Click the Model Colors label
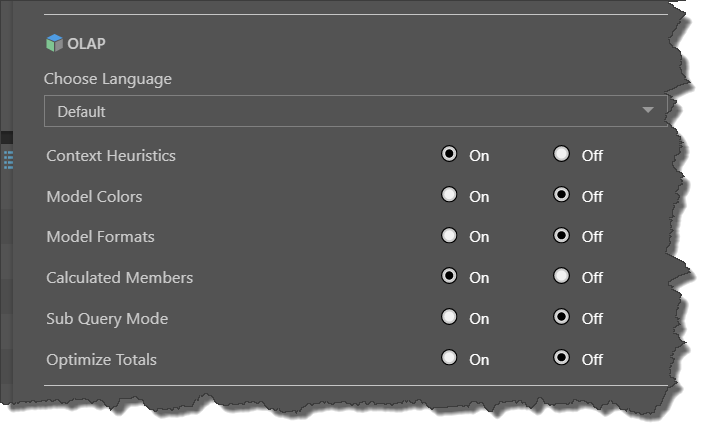The width and height of the screenshot is (712, 438). coord(94,197)
